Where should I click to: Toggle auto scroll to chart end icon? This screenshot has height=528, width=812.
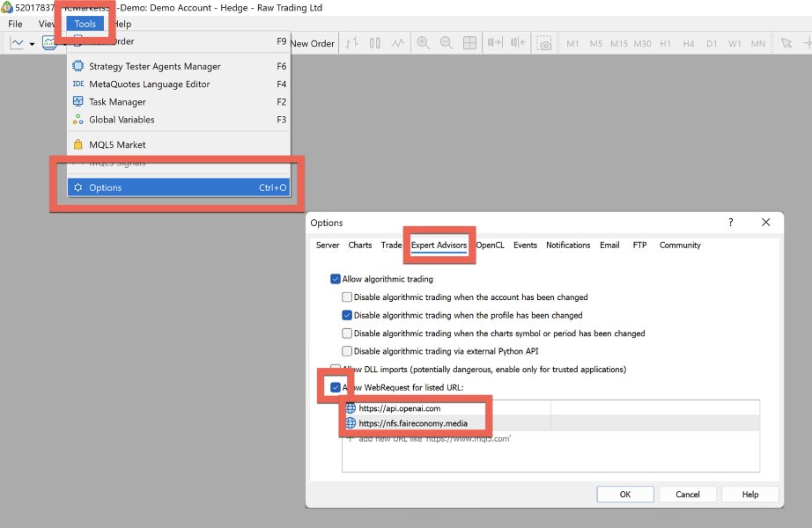[x=495, y=43]
